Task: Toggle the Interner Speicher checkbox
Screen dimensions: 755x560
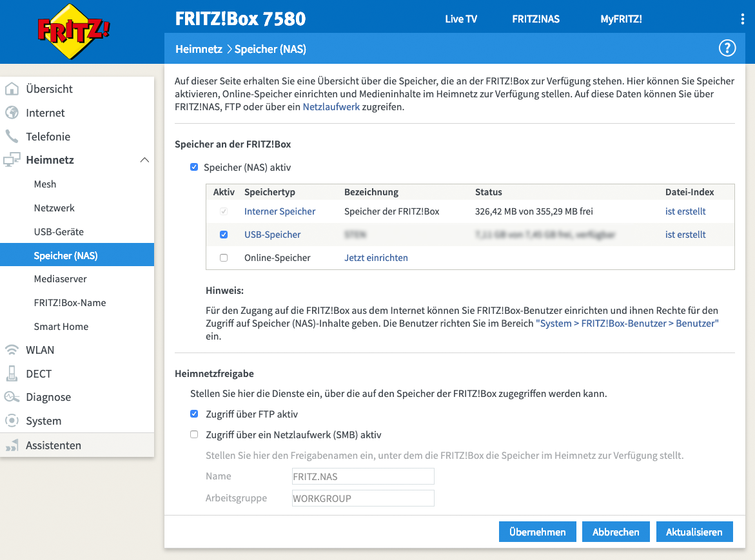Action: tap(224, 211)
